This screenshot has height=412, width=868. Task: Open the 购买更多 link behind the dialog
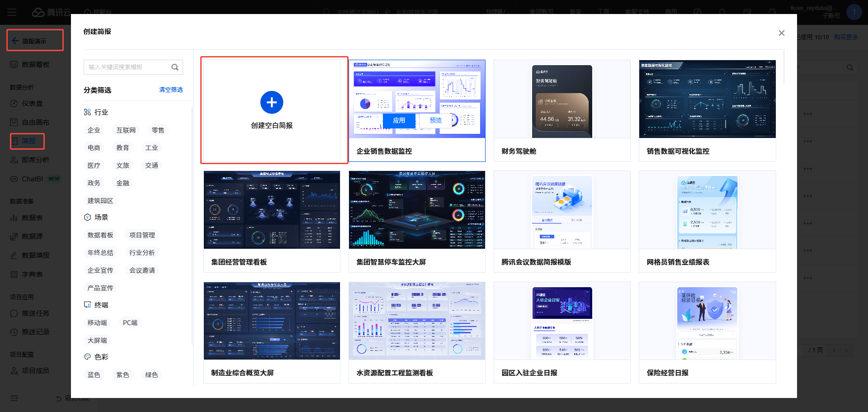pos(846,37)
